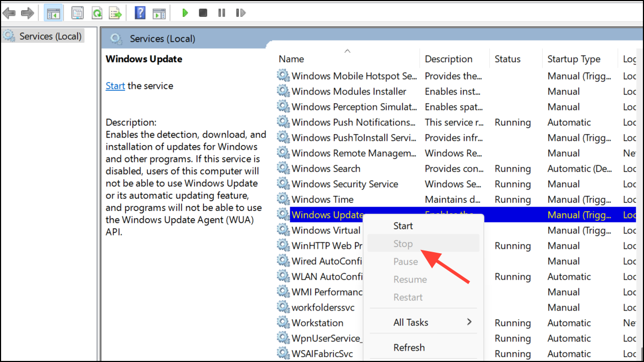Click the gear icon of Windows Security Service

[283, 183]
